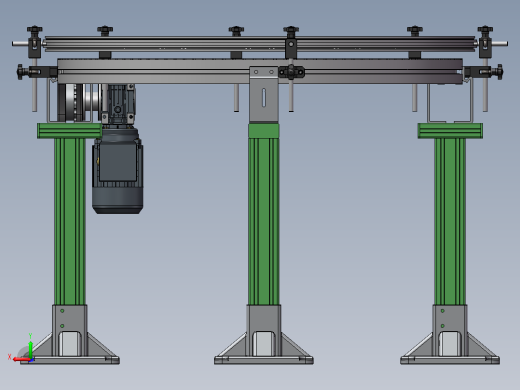The image size is (520, 390).
Task: Pick the right leg's gray foot base
Action: 450,334
